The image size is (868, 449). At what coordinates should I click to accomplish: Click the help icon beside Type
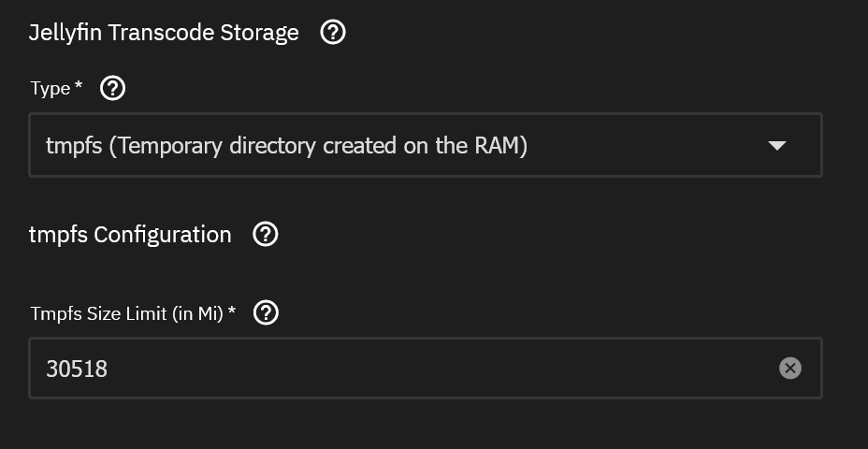tap(112, 89)
